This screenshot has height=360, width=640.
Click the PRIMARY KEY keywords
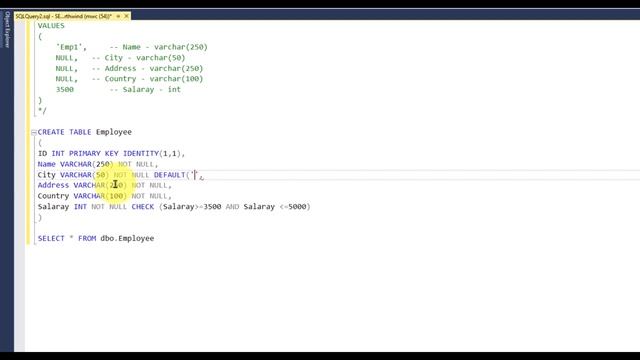click(x=93, y=153)
